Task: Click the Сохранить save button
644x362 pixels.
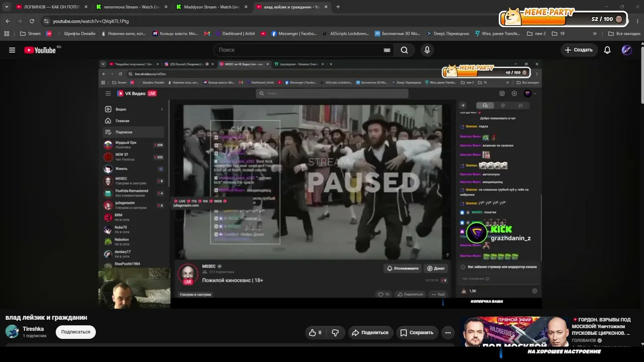Action: pyautogui.click(x=417, y=332)
